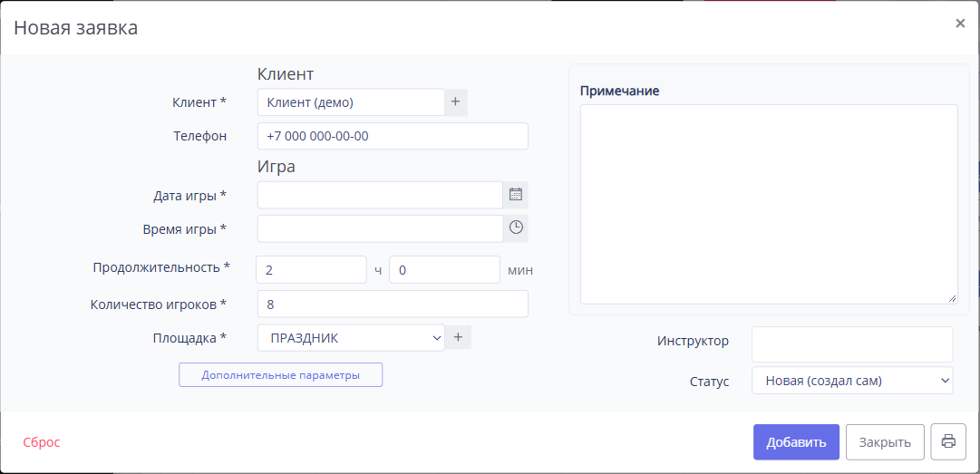This screenshot has height=474, width=980.
Task: Expand the Площадка dropdown ПРАЗДНИК
Action: click(351, 338)
